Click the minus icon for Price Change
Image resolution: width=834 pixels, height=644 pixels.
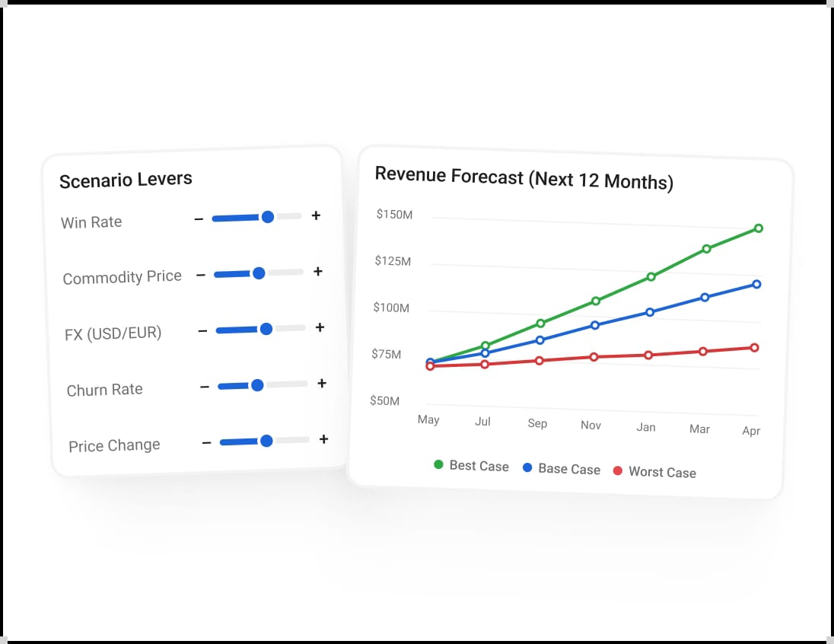pyautogui.click(x=207, y=443)
